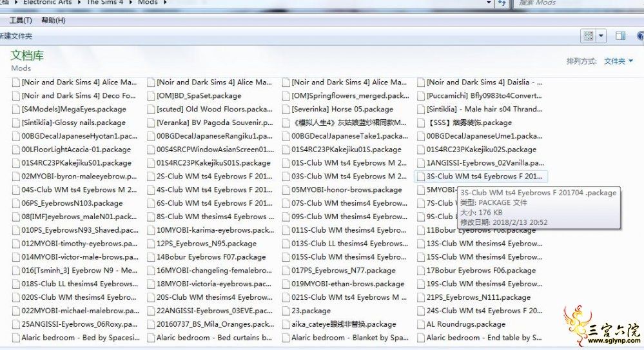Select 《模拟人生4》灰姑娘蓝纱裙同款 file
Image resolution: width=644 pixels, height=350 pixels.
pyautogui.click(x=349, y=123)
